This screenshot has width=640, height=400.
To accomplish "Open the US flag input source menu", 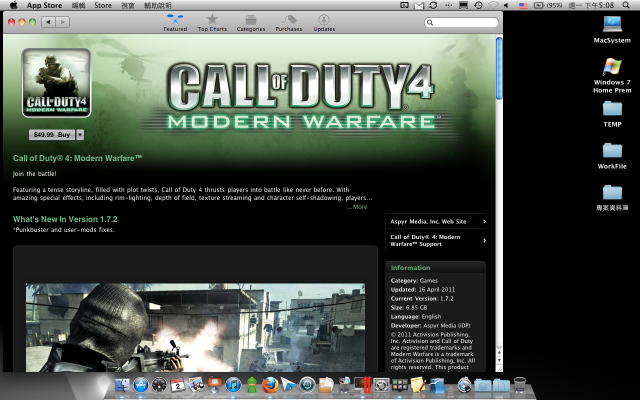I will click(523, 5).
